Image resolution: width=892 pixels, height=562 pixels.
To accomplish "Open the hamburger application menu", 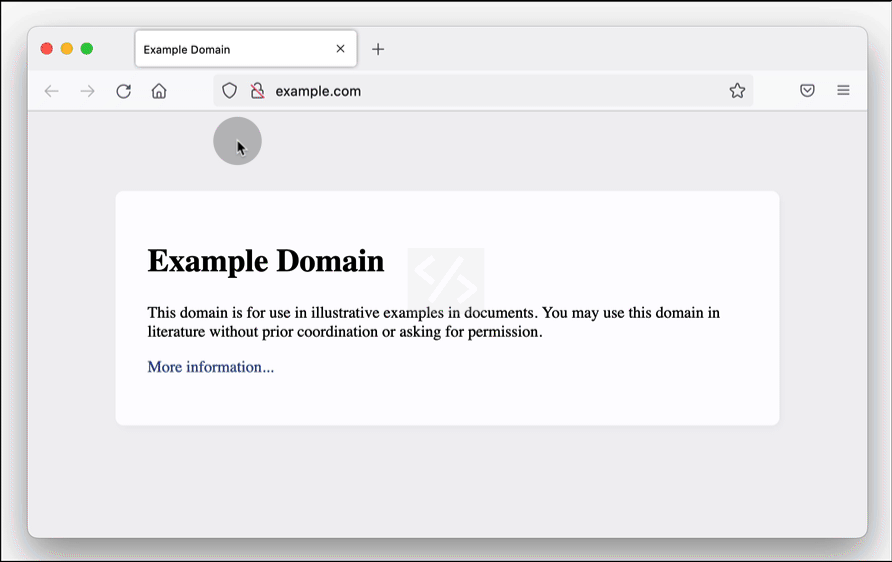I will coord(843,90).
